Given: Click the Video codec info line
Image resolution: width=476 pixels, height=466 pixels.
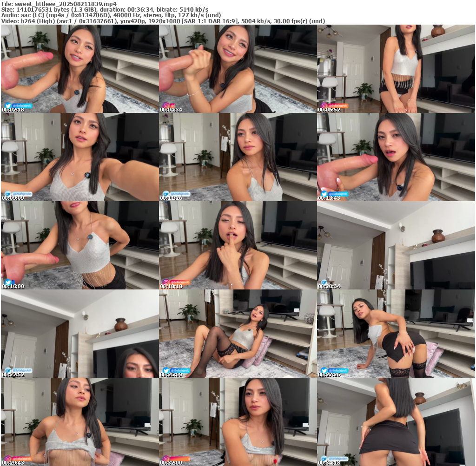Looking at the screenshot, I should click(x=163, y=21).
